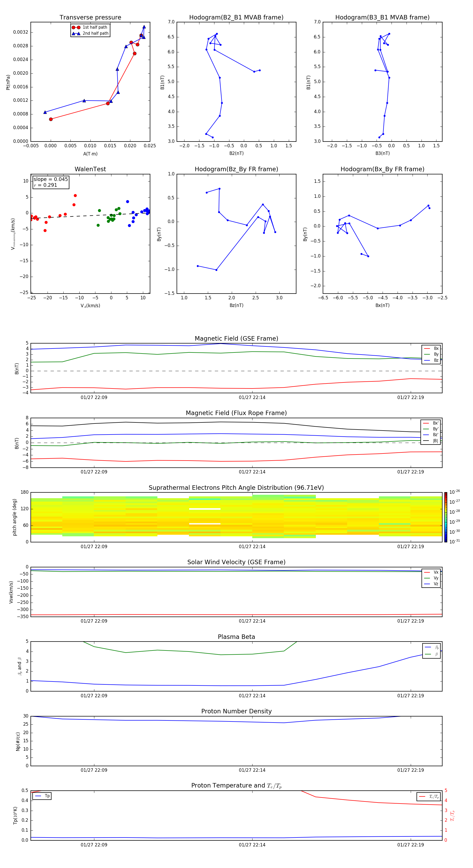Click the 'Bx(nT)' x-axis label

point(382,305)
